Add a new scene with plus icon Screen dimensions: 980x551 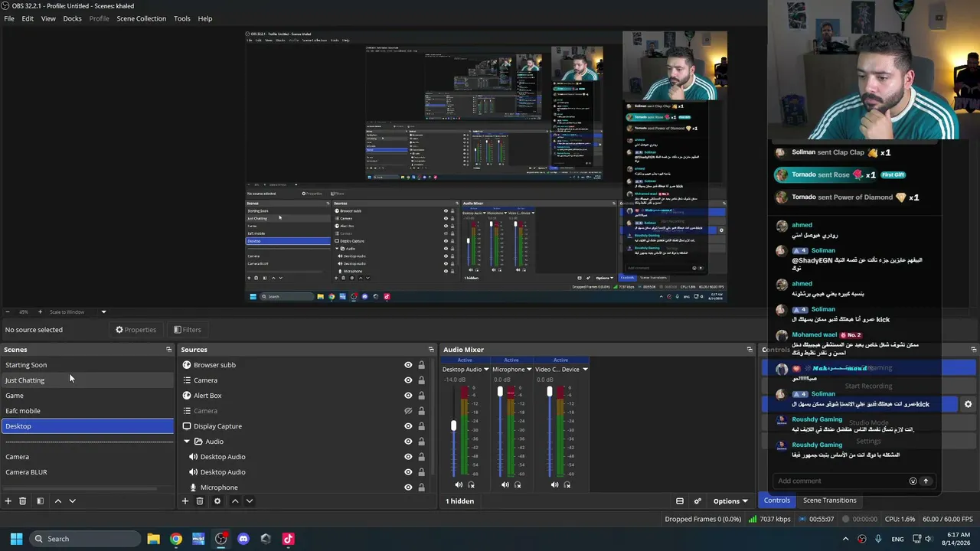[x=8, y=501]
